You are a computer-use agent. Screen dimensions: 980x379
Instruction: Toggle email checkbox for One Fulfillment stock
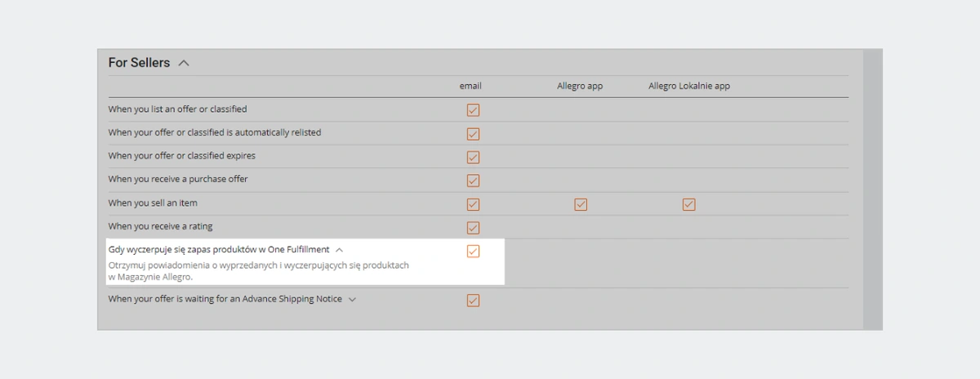click(x=473, y=251)
